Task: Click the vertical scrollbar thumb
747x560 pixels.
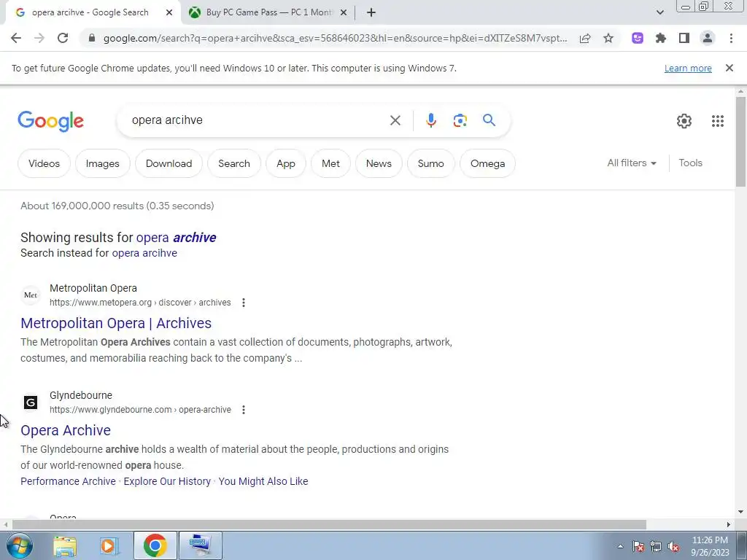Action: click(740, 141)
